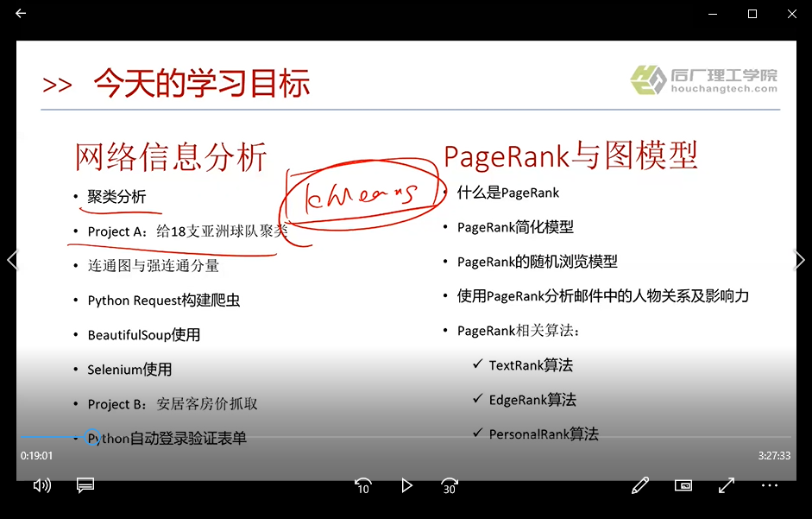This screenshot has width=812, height=519.
Task: Click the video progress bar track
Action: click(406, 437)
